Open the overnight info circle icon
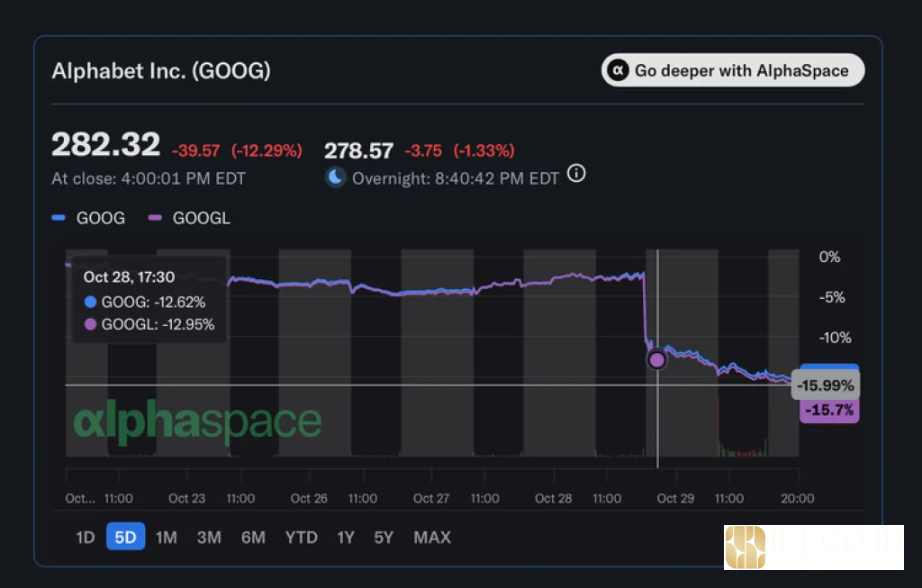This screenshot has height=588, width=922. pos(576,174)
